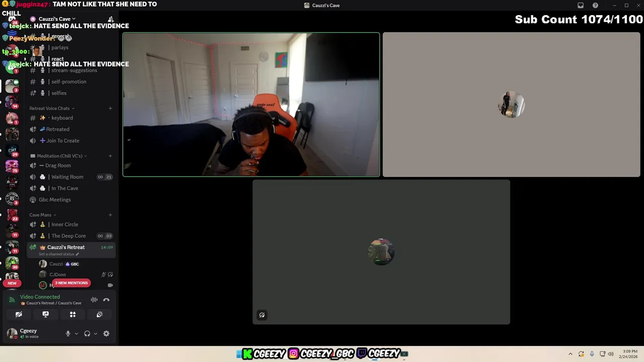644x362 pixels.
Task: Open the selfies channel
Action: coord(71,93)
